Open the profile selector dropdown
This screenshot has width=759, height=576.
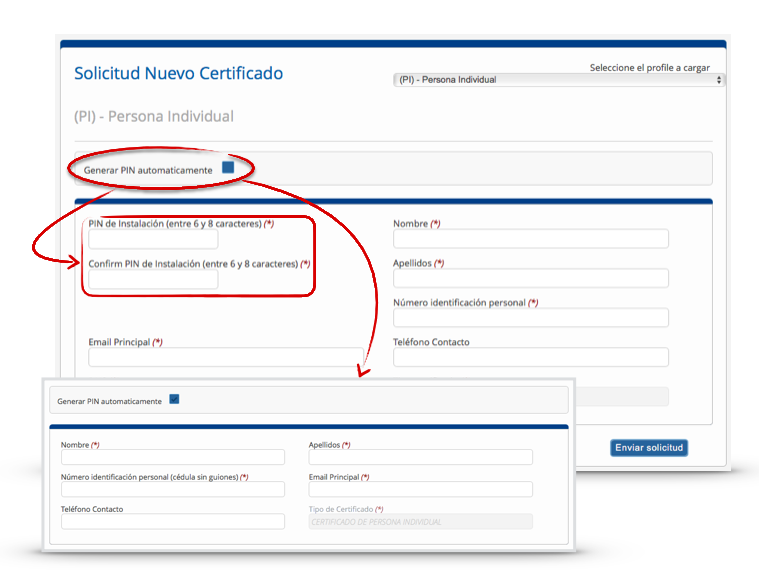click(559, 80)
